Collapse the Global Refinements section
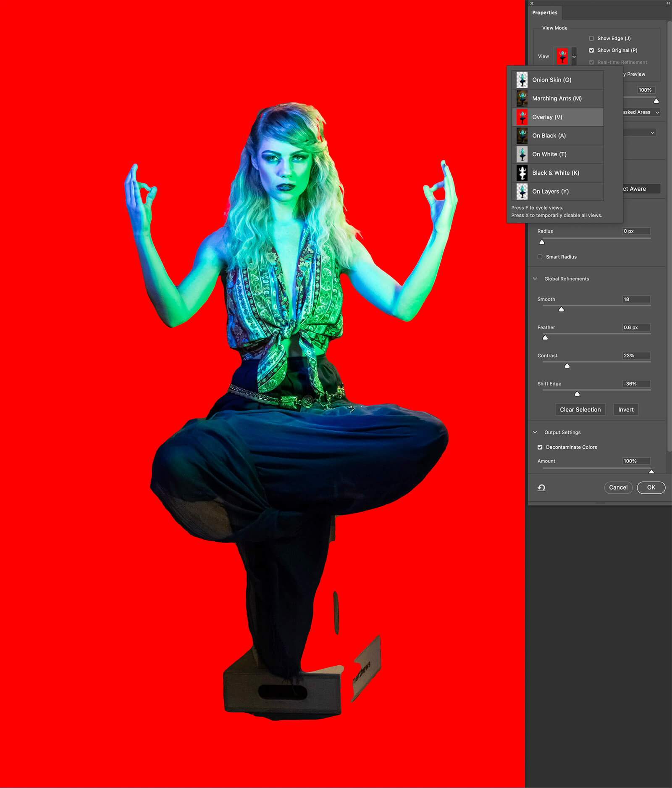 point(535,279)
